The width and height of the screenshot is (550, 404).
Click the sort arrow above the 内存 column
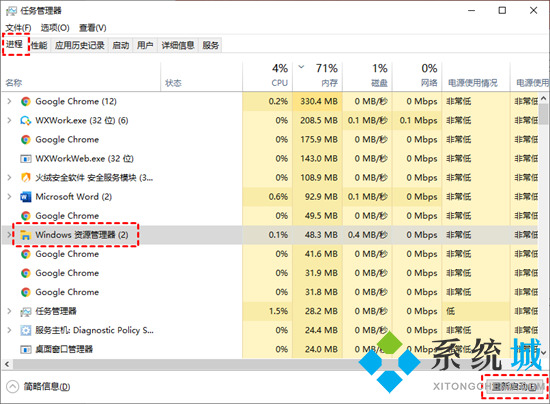tap(301, 67)
